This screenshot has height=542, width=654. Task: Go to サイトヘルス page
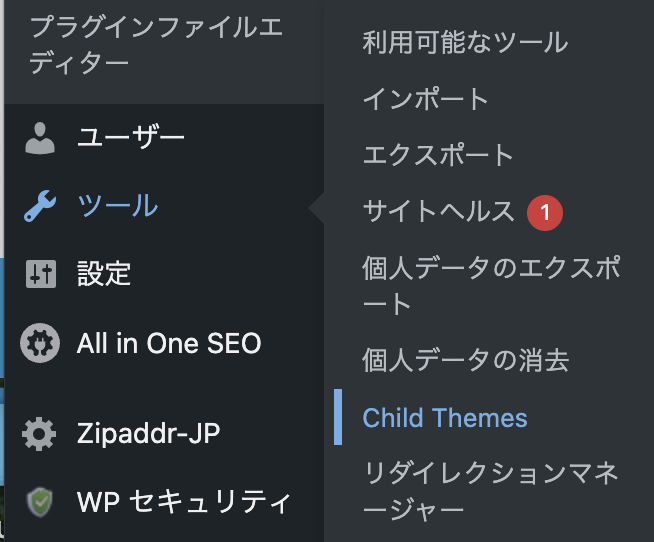[x=438, y=211]
